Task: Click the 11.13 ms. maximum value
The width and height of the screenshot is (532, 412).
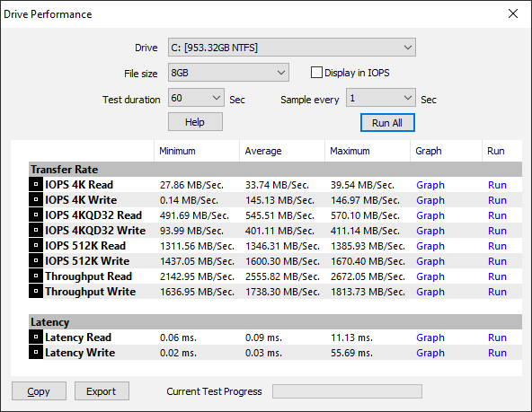Action: pos(351,337)
